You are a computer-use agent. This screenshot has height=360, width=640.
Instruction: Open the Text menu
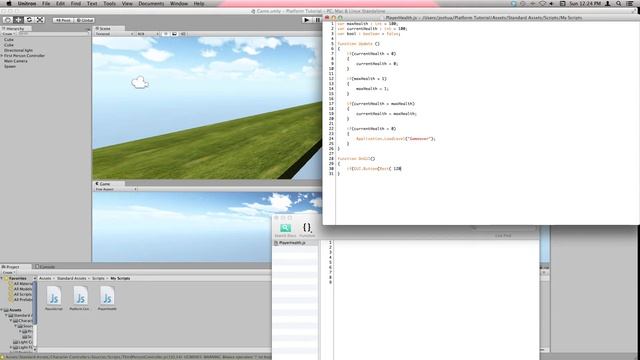(x=92, y=3)
